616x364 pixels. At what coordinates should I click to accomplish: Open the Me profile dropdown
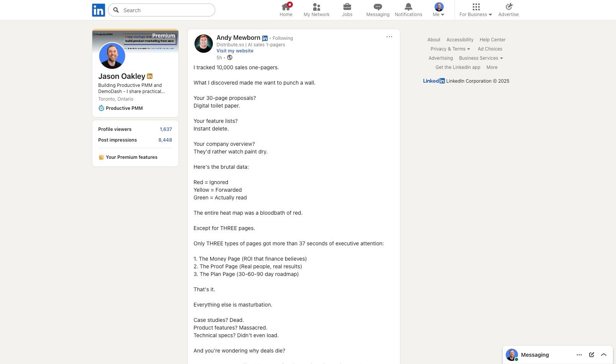(x=439, y=10)
